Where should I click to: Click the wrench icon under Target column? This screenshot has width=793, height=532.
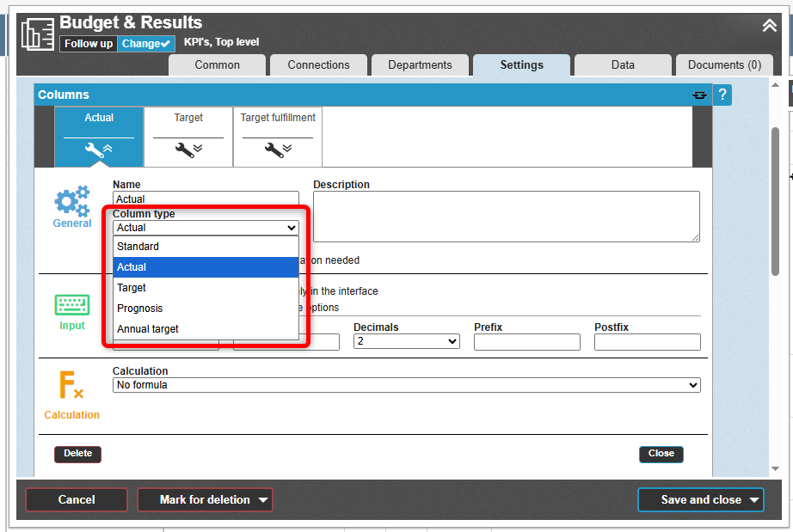click(x=188, y=150)
